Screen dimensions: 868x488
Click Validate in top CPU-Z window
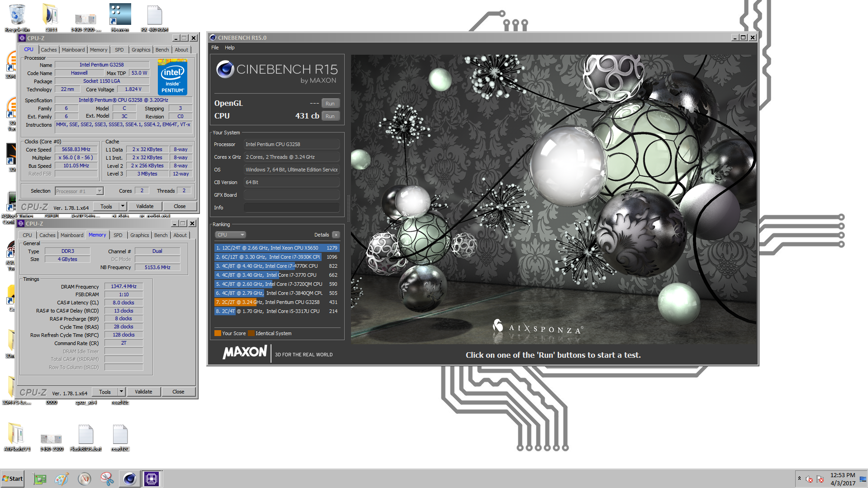coord(145,206)
